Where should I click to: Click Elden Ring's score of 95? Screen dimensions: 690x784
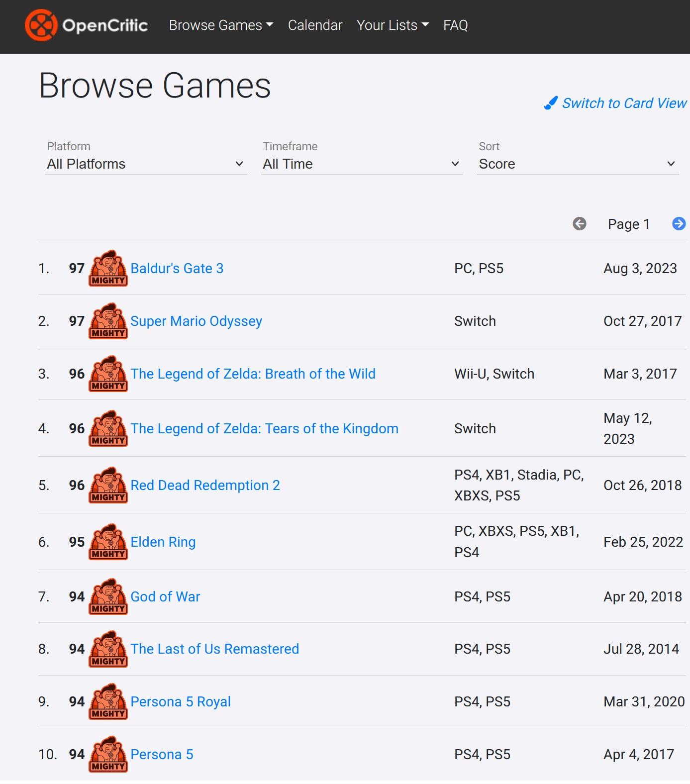click(x=77, y=542)
